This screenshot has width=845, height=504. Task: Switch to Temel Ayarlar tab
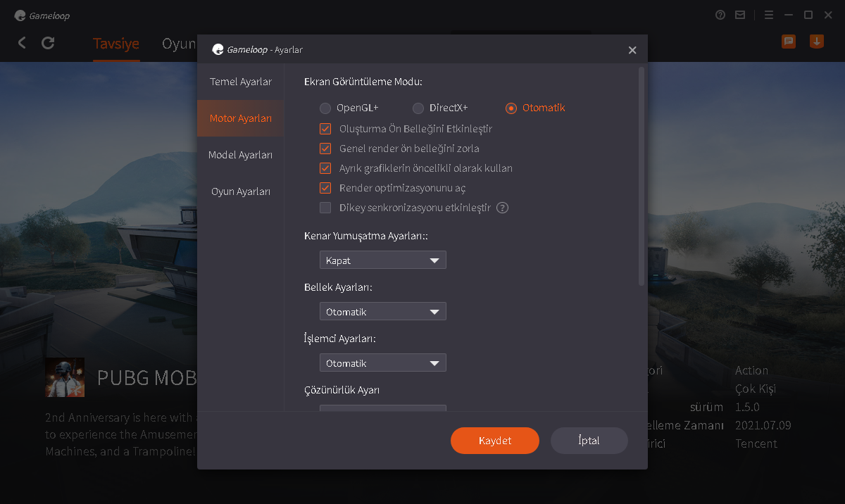241,82
